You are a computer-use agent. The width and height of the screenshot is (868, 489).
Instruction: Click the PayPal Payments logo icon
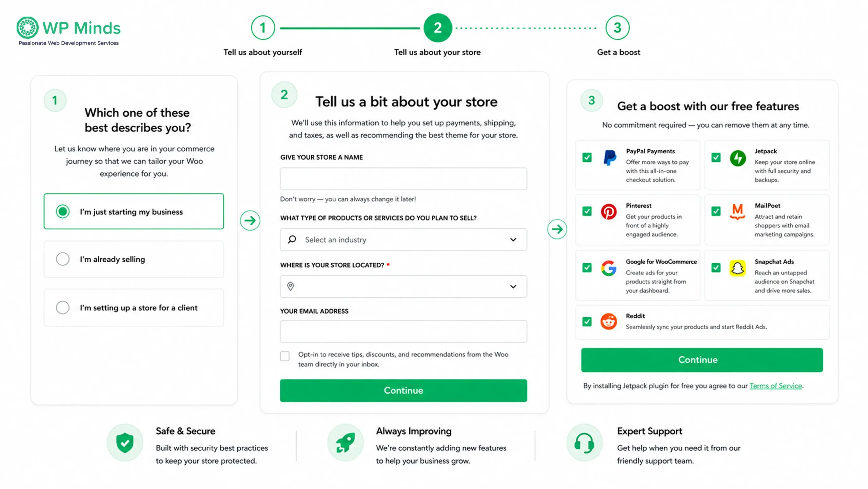(610, 158)
